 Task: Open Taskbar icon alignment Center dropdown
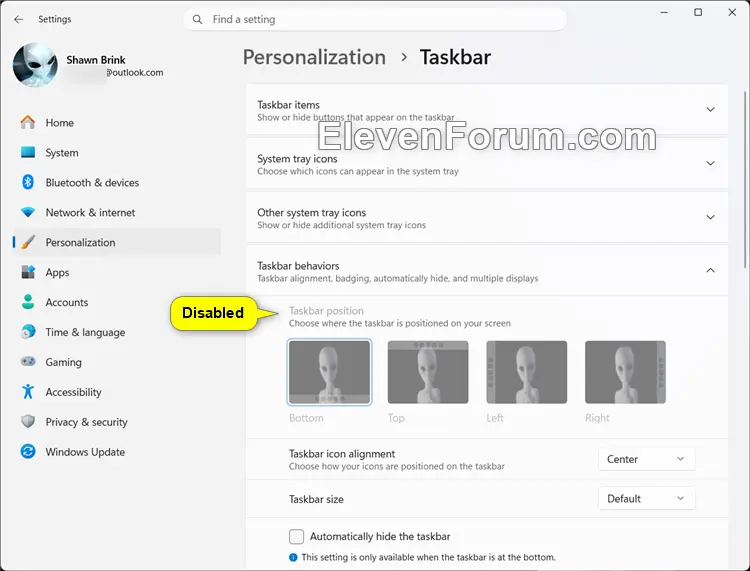[646, 459]
